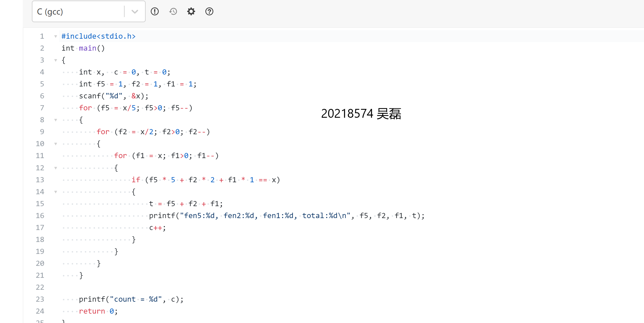Click line number 13 in the gutter
The height and width of the screenshot is (323, 644).
pos(40,180)
